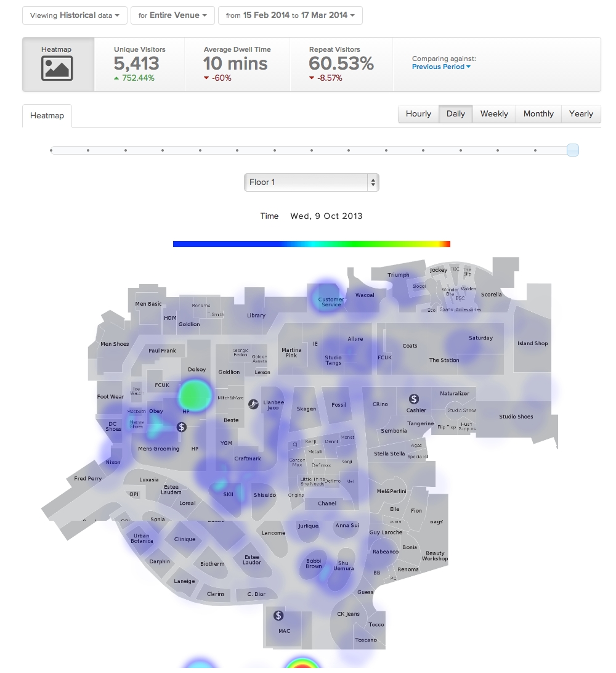Select the Jurlique counter

click(309, 526)
